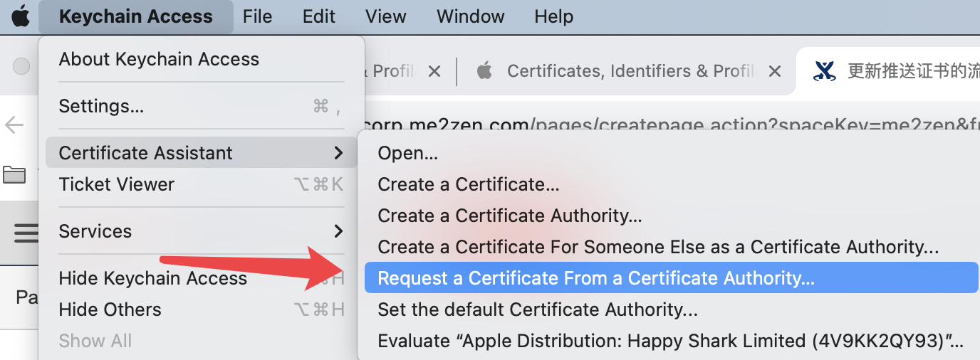Open Settings… from the menu
The width and height of the screenshot is (980, 360).
click(101, 106)
